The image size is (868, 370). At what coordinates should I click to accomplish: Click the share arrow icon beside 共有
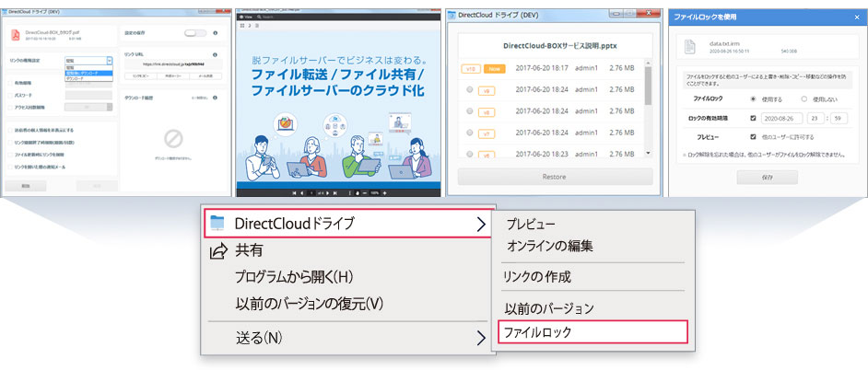218,251
